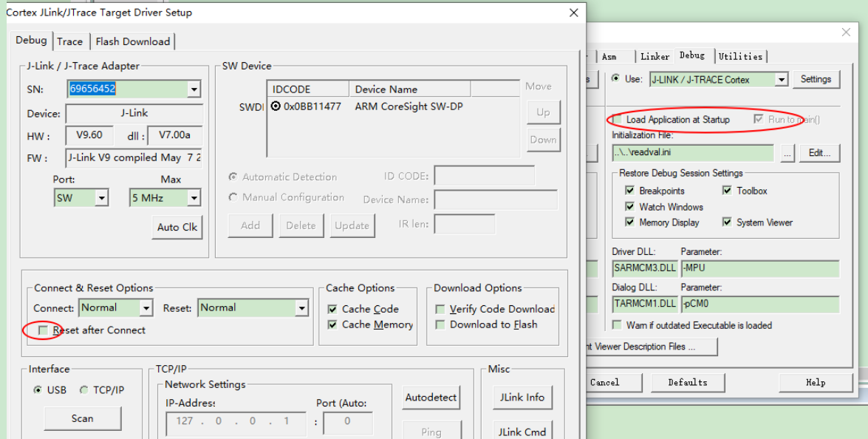Image resolution: width=868 pixels, height=439 pixels.
Task: Uncheck Cache Code option
Action: [x=332, y=309]
